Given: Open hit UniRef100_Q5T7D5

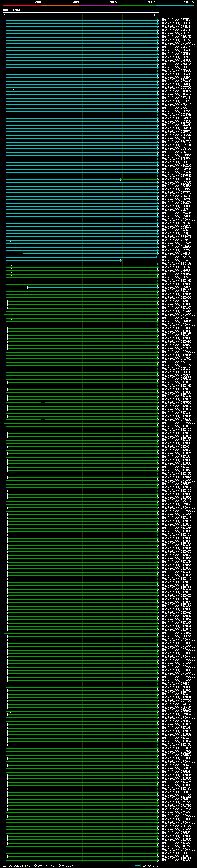Looking at the screenshot, I should 176,700.
